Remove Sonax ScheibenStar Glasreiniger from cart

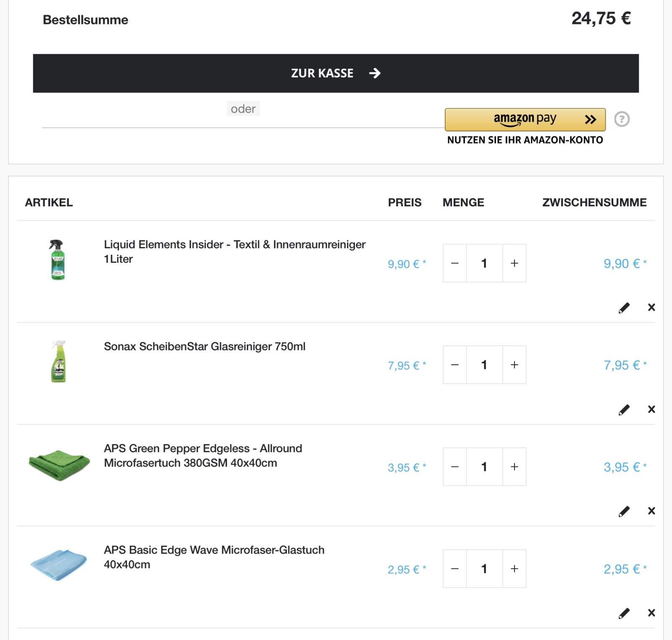pos(651,409)
